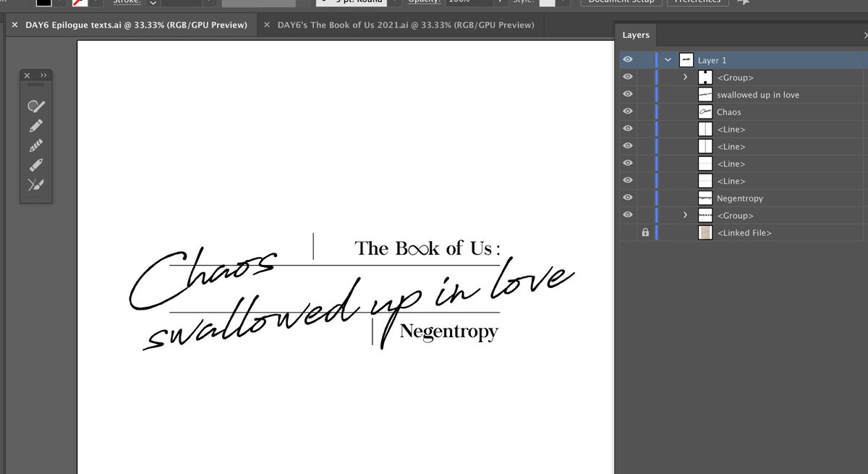Select the <Line> row directly above Negentropy
This screenshot has width=868, height=474.
[744, 181]
